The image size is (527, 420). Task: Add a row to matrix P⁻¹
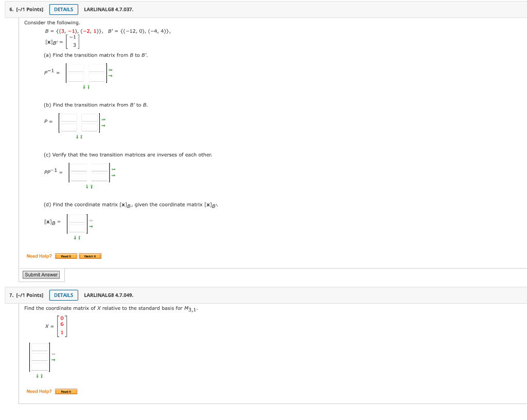click(84, 87)
